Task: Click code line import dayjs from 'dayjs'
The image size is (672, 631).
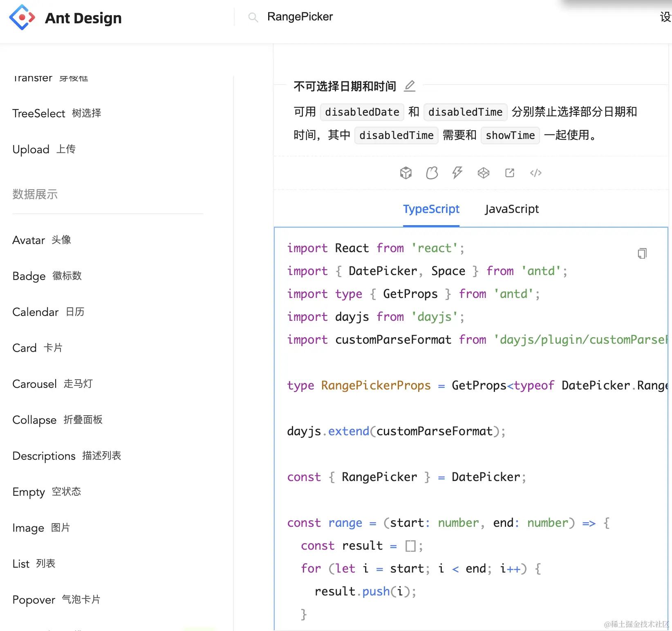Action: click(376, 317)
